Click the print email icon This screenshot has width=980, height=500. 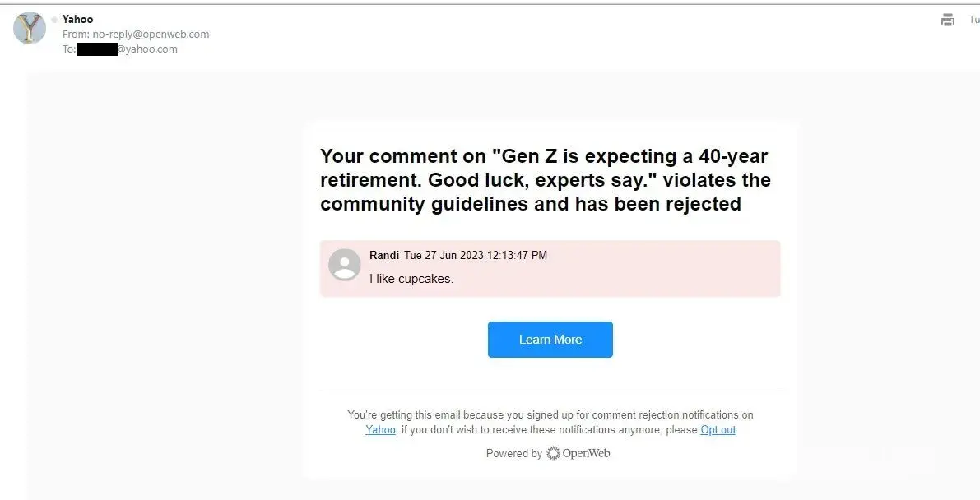948,21
